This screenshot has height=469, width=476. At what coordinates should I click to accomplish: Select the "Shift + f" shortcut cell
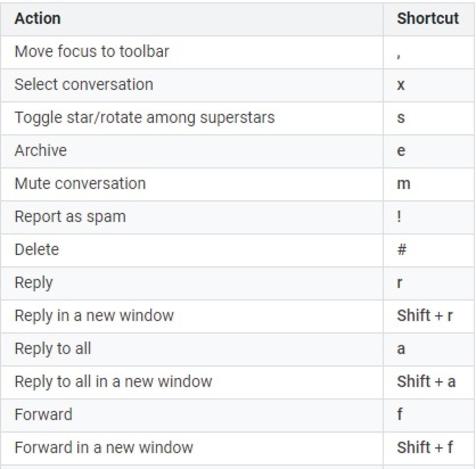click(425, 447)
